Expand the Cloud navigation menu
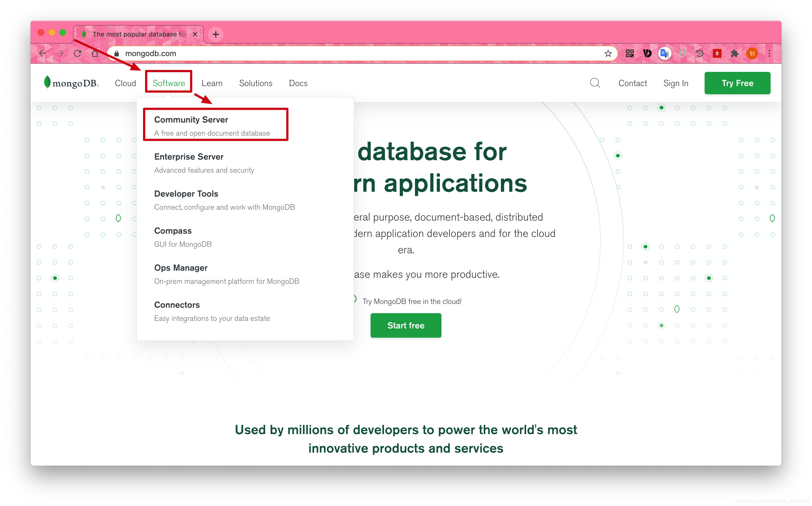 125,83
